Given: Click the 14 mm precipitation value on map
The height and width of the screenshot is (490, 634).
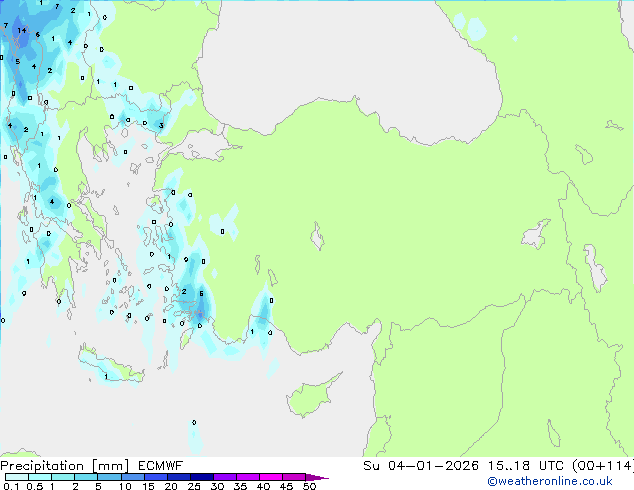Looking at the screenshot, I should (22, 31).
